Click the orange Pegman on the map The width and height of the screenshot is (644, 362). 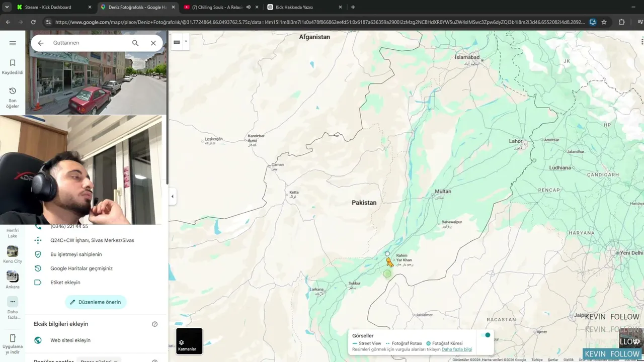(389, 262)
